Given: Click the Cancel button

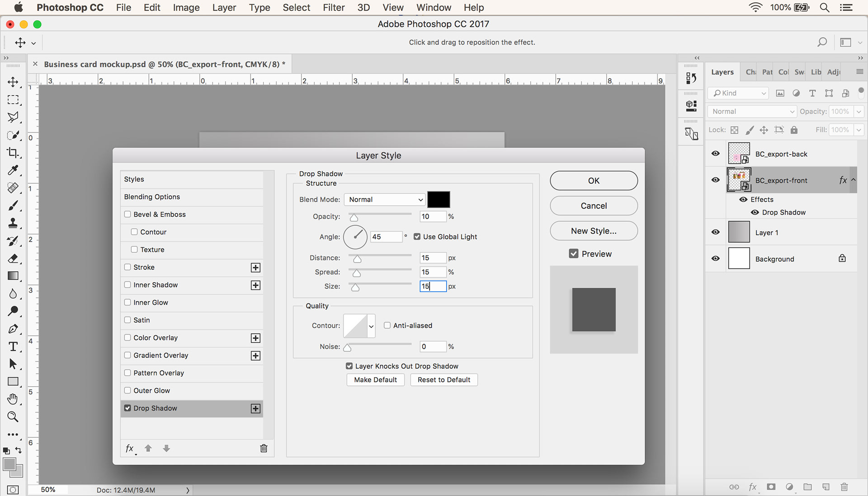Looking at the screenshot, I should (594, 206).
